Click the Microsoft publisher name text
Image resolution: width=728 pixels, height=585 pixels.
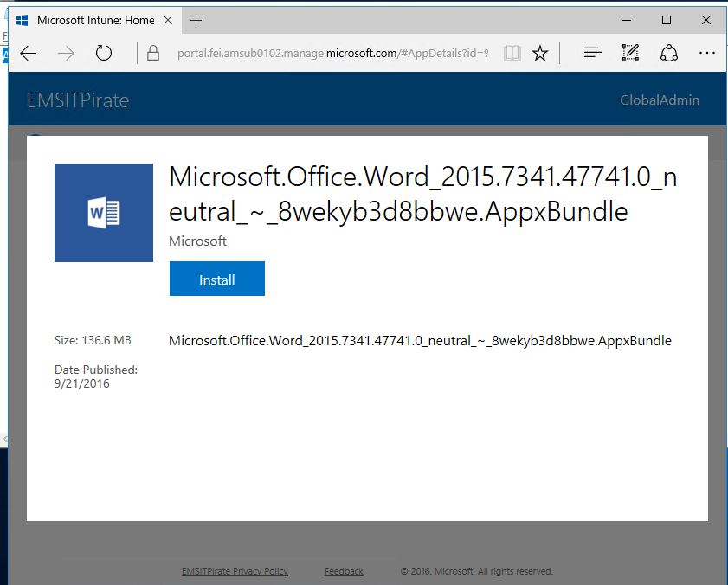tap(197, 241)
